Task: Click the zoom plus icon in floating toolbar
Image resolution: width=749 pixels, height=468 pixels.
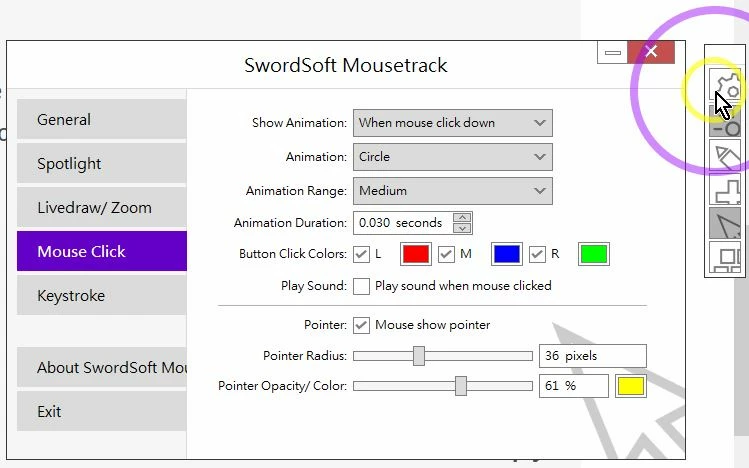Action: pos(725,190)
